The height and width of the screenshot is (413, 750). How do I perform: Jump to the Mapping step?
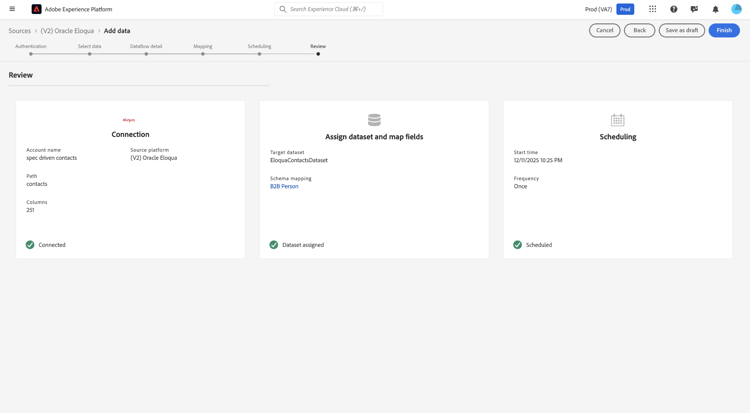point(203,54)
